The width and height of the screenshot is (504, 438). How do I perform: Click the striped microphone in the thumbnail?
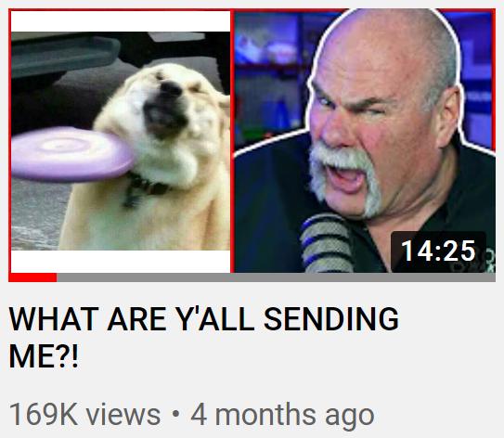pos(327,243)
